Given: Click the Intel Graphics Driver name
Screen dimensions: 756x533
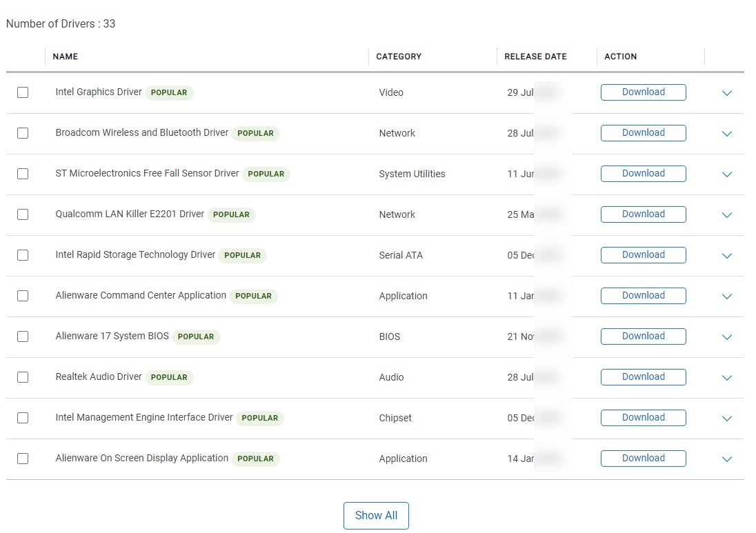Looking at the screenshot, I should [99, 92].
